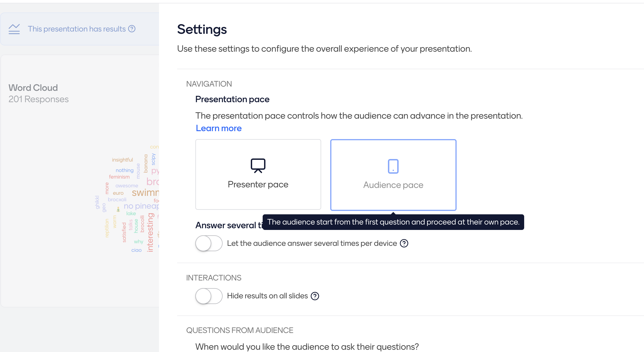Open help for "Hide results on all slides"

point(315,296)
